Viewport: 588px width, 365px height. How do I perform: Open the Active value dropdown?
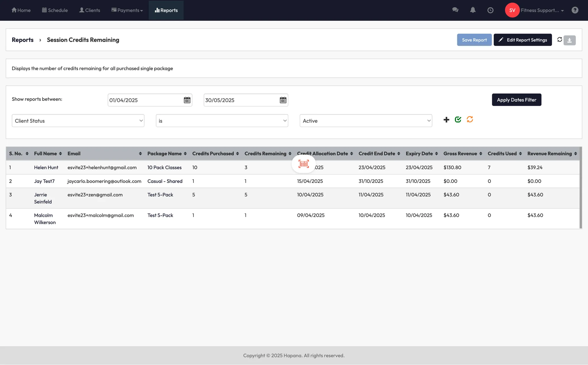coord(365,121)
